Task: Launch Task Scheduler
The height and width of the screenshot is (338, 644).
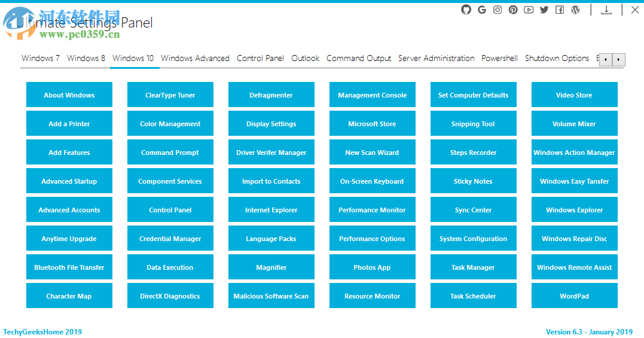Action: [473, 296]
